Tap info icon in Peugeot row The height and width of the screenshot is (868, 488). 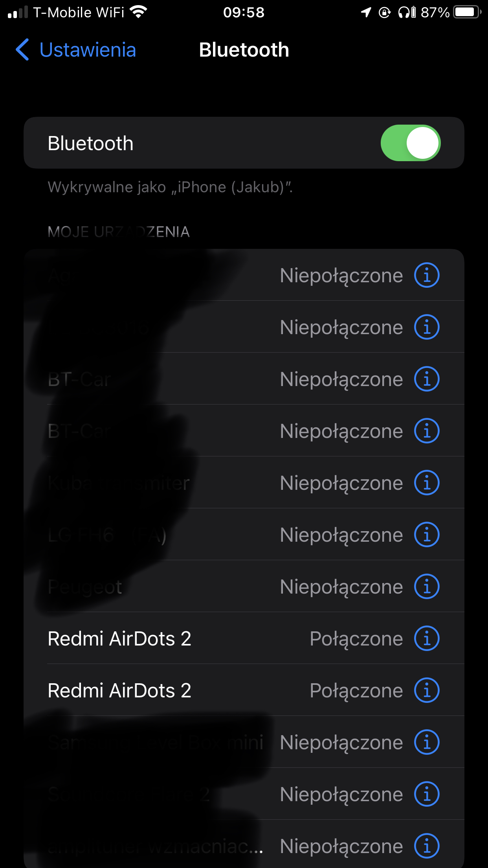tap(427, 587)
